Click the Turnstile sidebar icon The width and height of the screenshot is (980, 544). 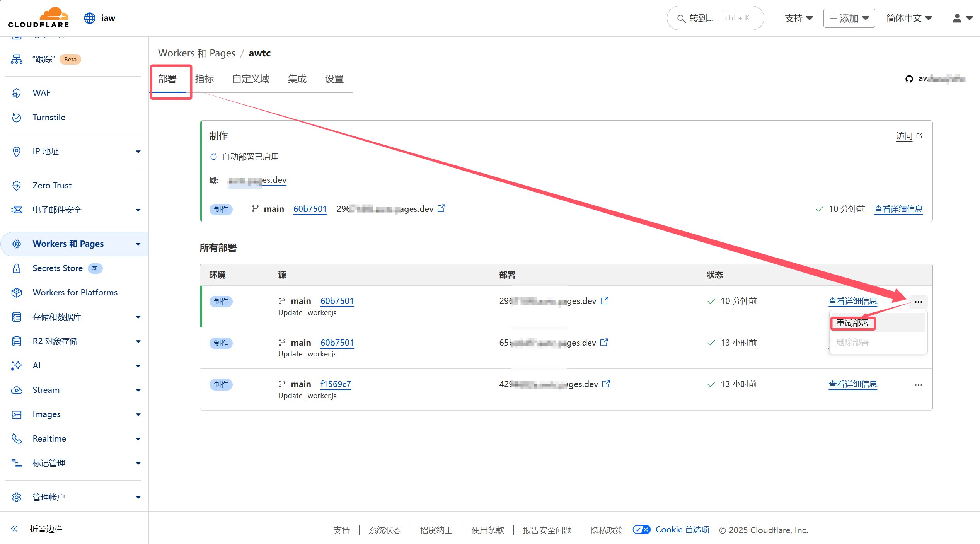17,118
